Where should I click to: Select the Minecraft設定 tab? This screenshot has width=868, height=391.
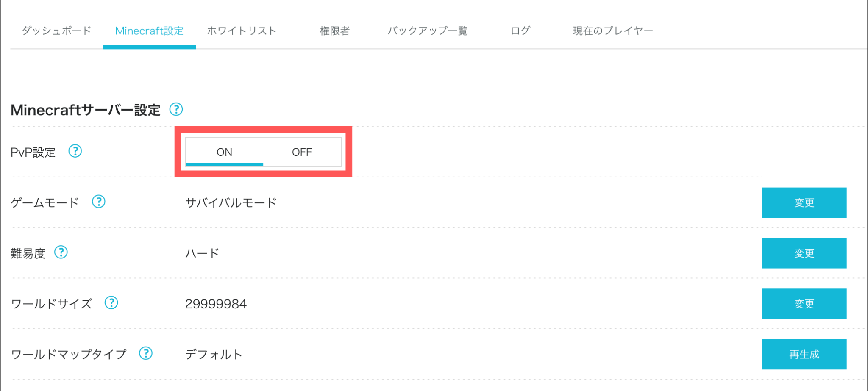[x=149, y=31]
